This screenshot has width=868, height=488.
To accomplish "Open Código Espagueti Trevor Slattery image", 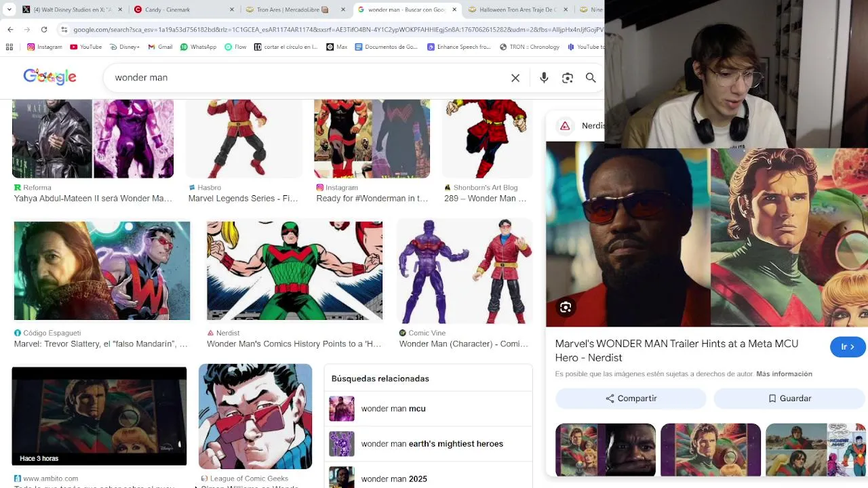I will (102, 270).
